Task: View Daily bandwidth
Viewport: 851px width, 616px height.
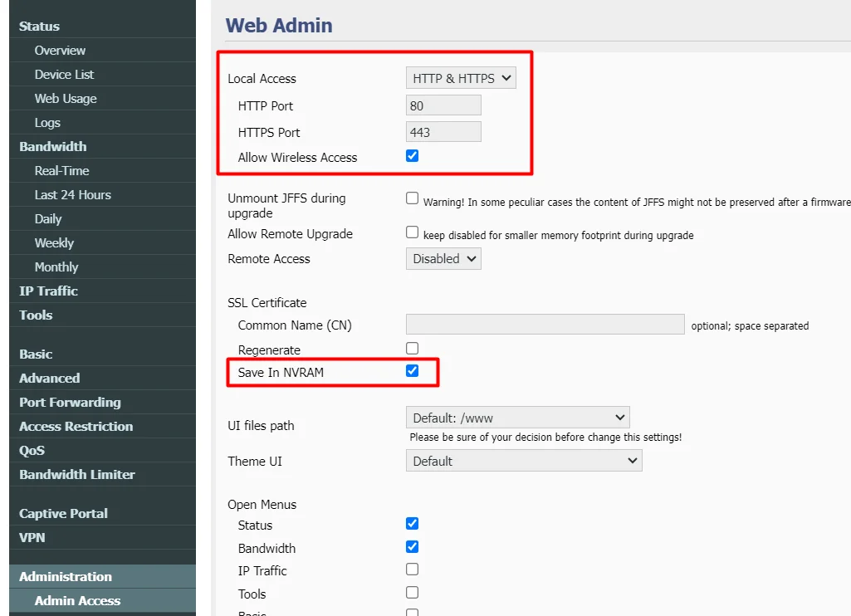Action: click(x=103, y=219)
